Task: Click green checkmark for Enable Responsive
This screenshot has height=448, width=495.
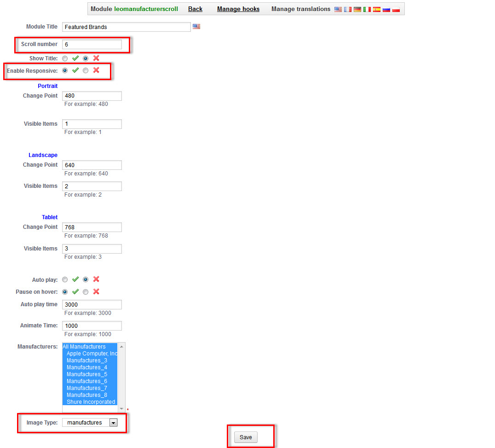Action: click(75, 70)
